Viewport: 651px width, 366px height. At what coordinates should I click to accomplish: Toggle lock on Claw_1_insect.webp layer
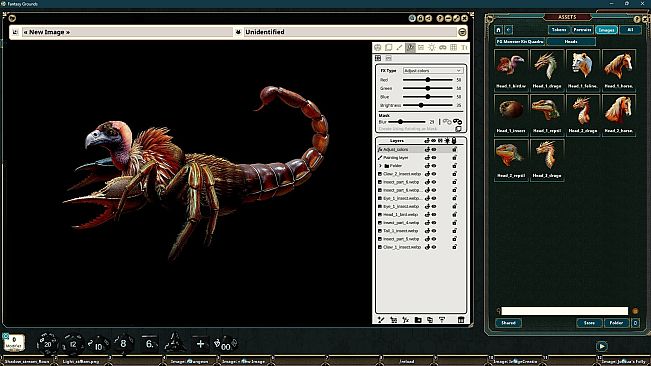[x=455, y=247]
